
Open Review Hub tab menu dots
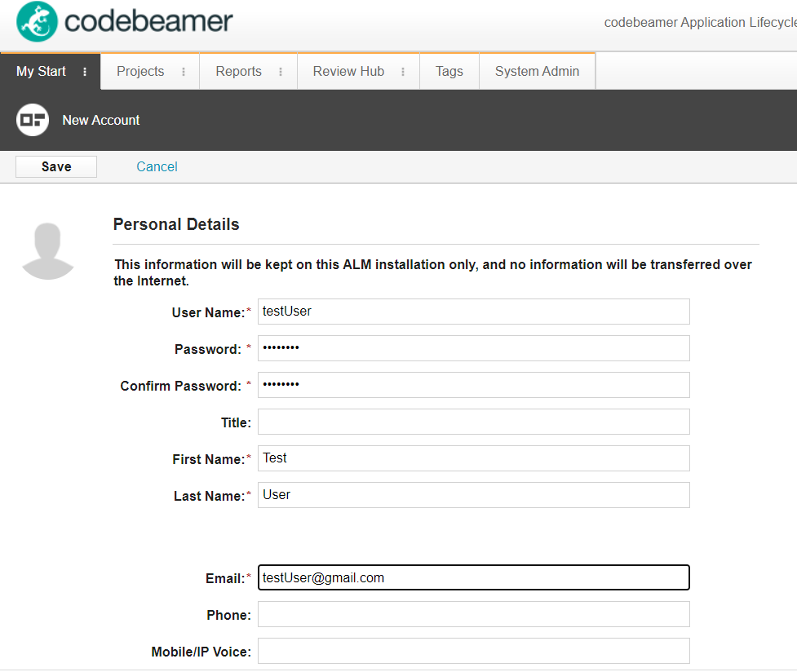tap(403, 72)
